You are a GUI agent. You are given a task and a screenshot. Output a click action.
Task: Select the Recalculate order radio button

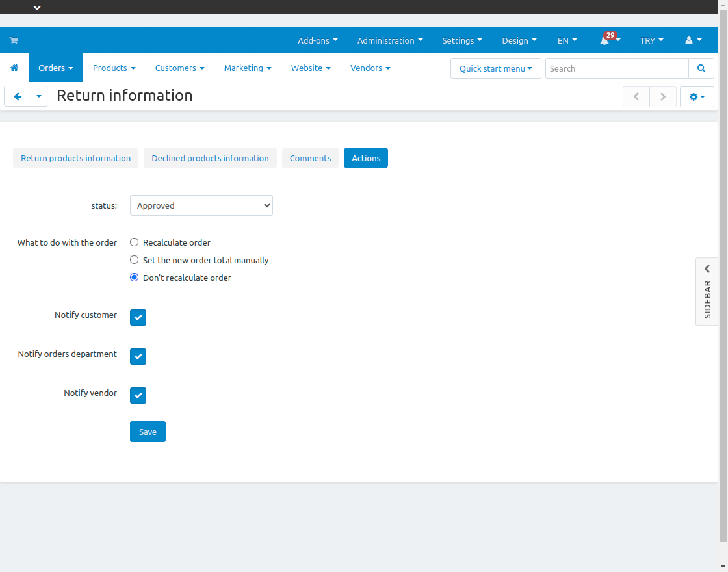click(134, 242)
